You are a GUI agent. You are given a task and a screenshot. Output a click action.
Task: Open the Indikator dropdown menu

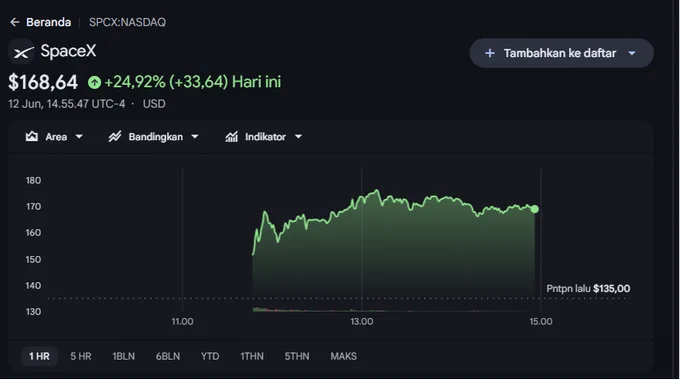coord(263,137)
